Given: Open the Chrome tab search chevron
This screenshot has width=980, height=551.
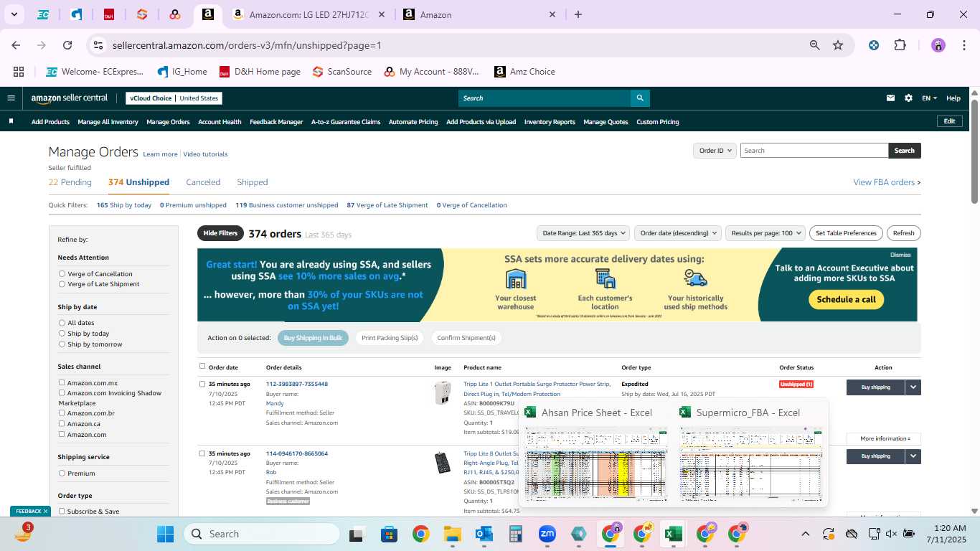Looking at the screenshot, I should [14, 14].
